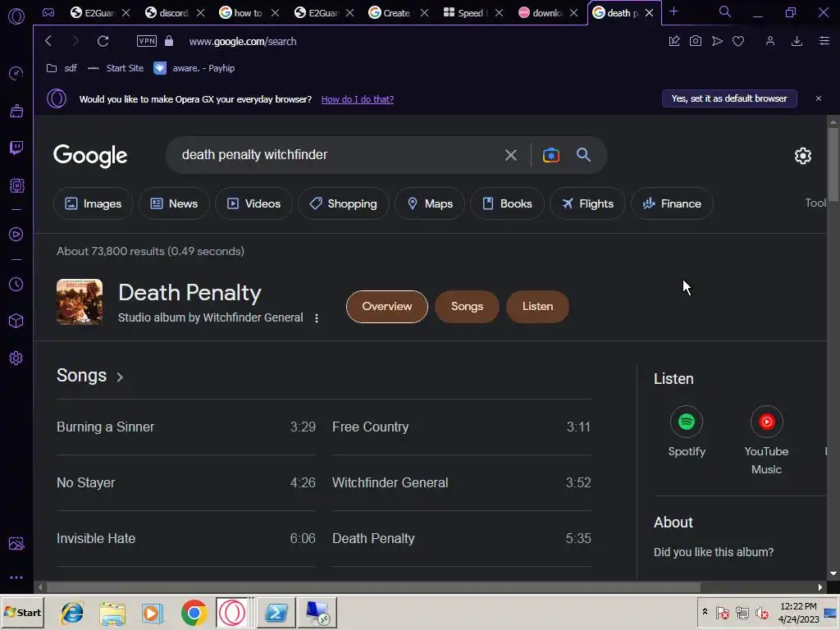Screen dimensions: 840x630
Task: Add page to bookmarks heart icon
Action: coord(738,41)
